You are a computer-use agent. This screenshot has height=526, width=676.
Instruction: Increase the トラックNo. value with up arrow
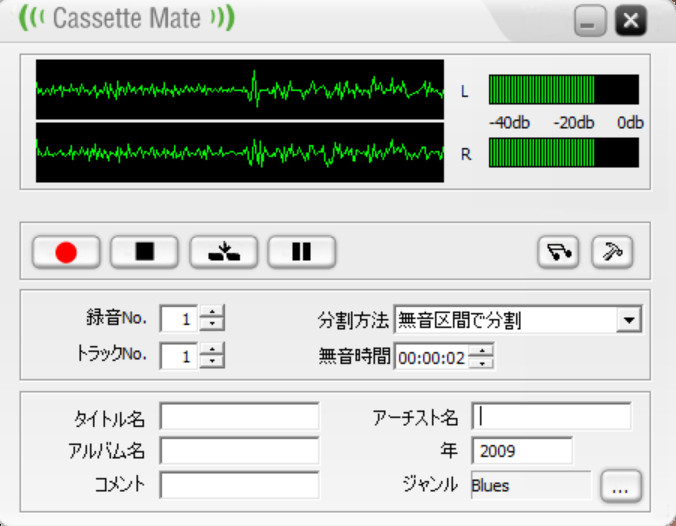pos(212,349)
